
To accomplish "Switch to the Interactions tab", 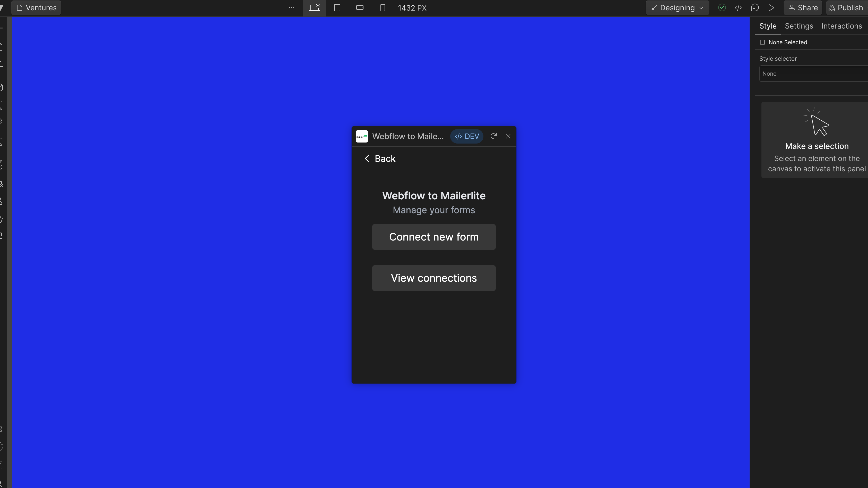I will pyautogui.click(x=841, y=26).
